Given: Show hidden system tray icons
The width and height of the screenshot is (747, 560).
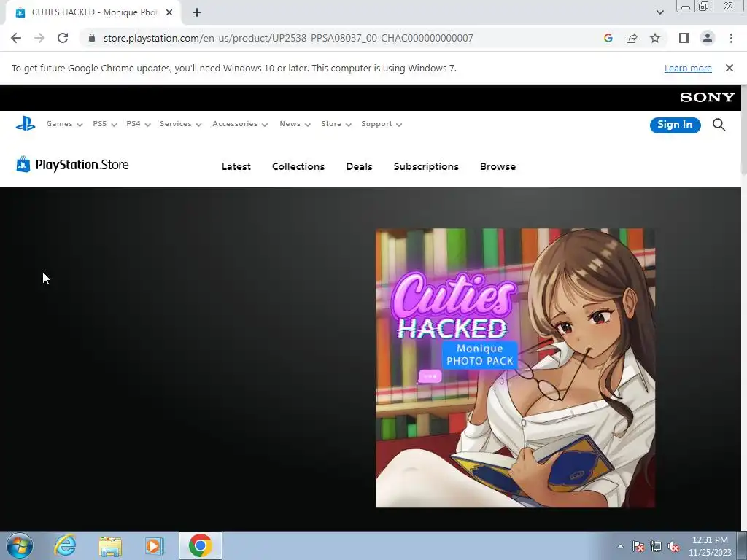Looking at the screenshot, I should click(x=620, y=546).
